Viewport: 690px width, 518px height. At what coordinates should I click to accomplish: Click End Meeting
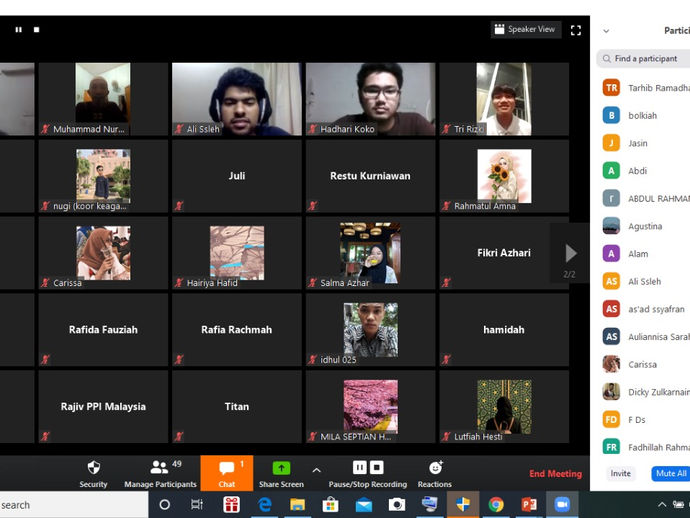(x=555, y=474)
